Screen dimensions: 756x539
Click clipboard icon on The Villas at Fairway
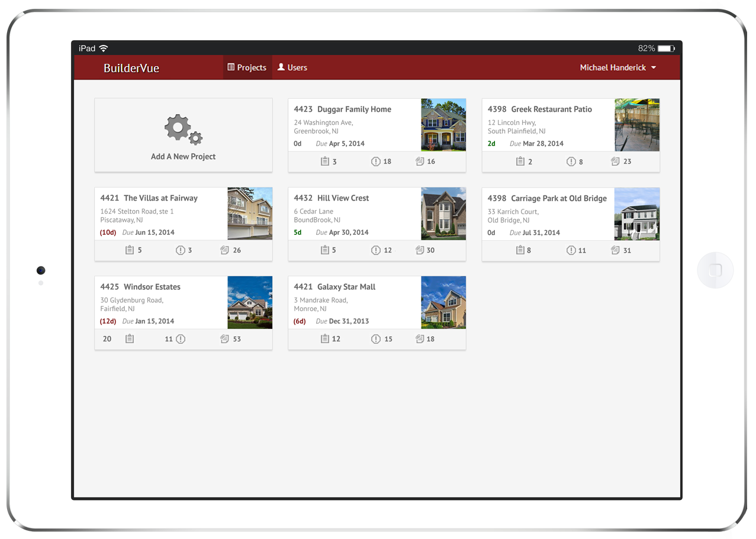pos(130,250)
